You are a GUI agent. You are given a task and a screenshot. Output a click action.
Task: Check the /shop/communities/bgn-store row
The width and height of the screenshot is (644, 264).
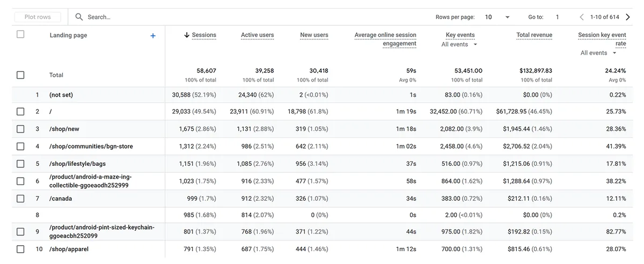tap(20, 146)
